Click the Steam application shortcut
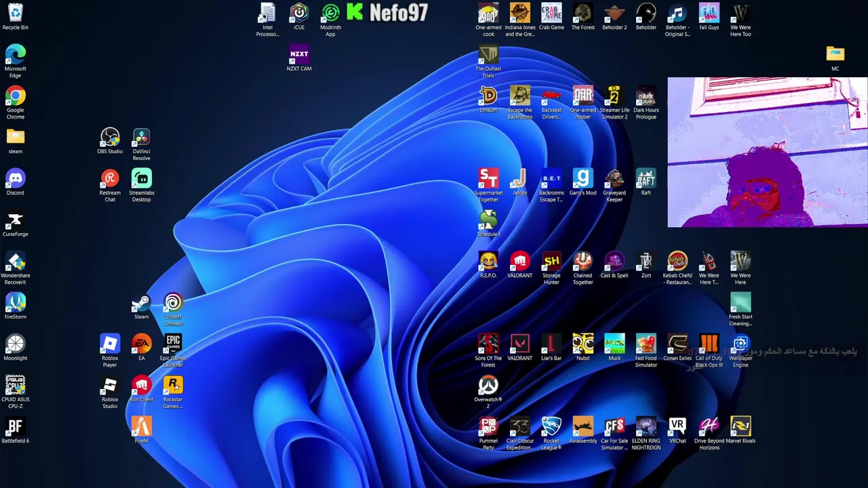 tap(141, 306)
